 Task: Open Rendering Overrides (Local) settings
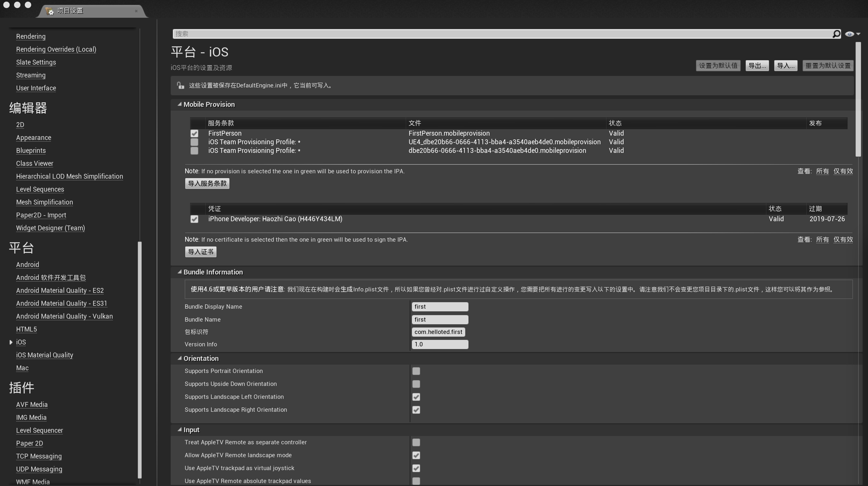point(56,50)
